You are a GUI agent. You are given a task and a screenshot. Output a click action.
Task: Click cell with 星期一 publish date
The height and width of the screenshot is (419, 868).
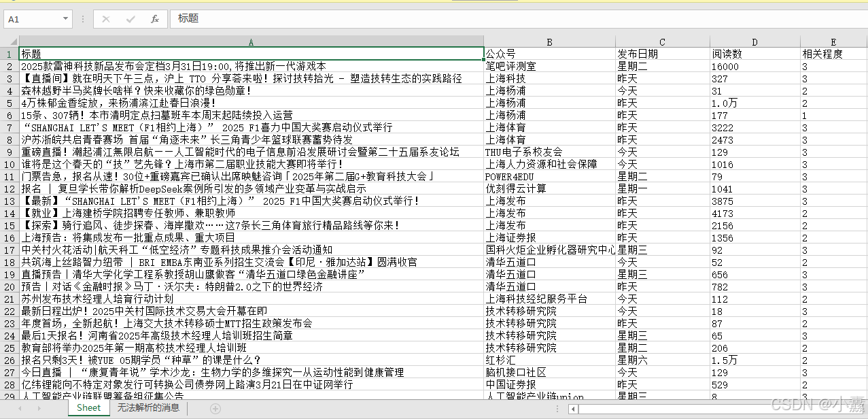[x=663, y=188]
